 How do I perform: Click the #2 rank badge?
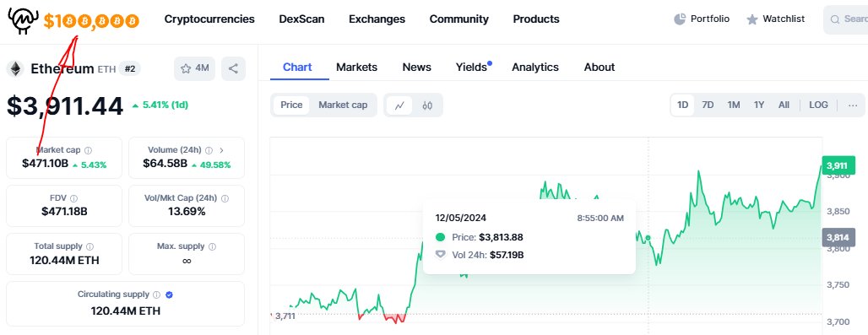click(x=130, y=68)
